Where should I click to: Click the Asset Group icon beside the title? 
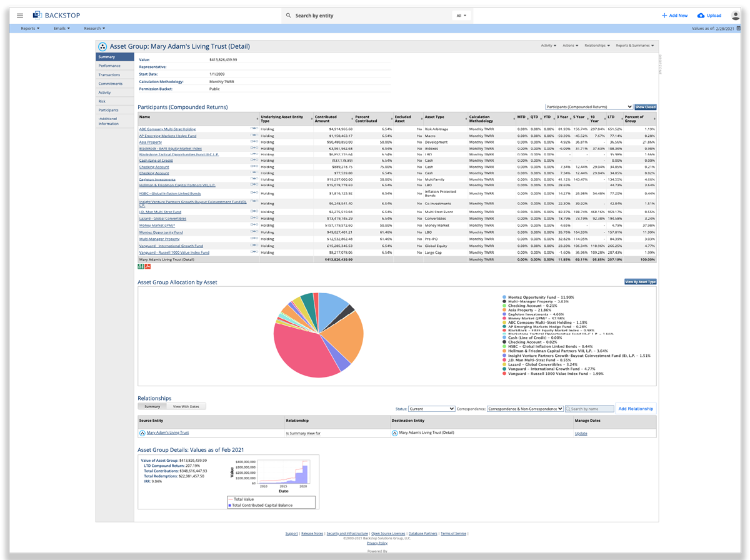tap(103, 46)
